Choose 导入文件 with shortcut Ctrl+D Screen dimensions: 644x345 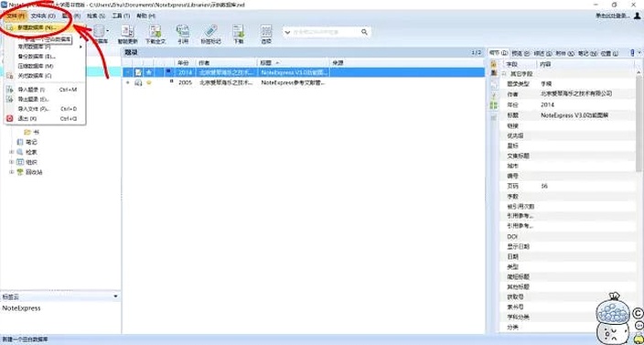click(45, 109)
